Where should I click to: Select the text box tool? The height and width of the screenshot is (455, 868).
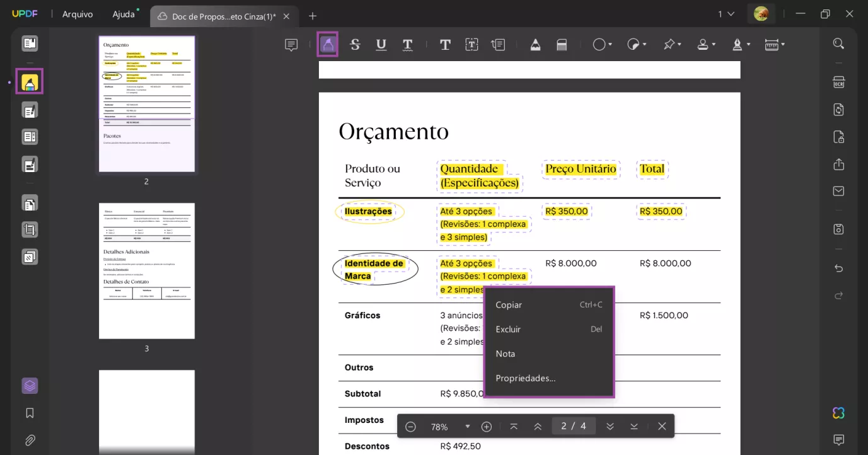click(472, 45)
